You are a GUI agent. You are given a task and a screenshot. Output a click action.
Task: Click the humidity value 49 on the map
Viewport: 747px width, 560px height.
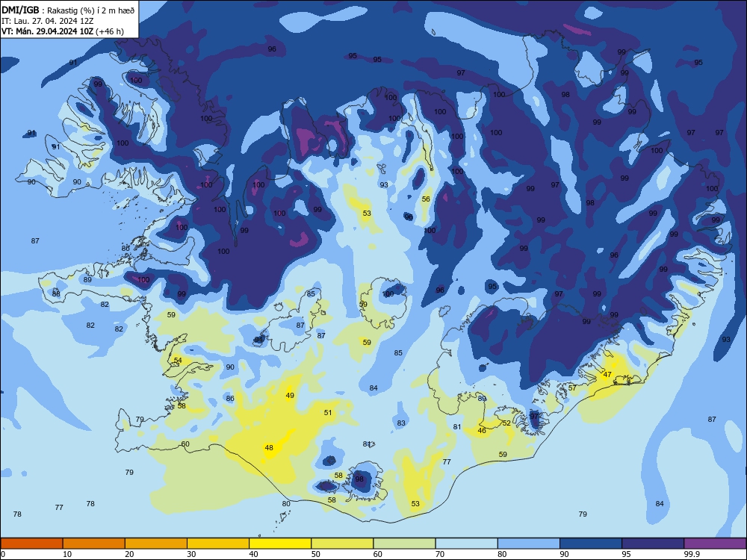(x=290, y=395)
